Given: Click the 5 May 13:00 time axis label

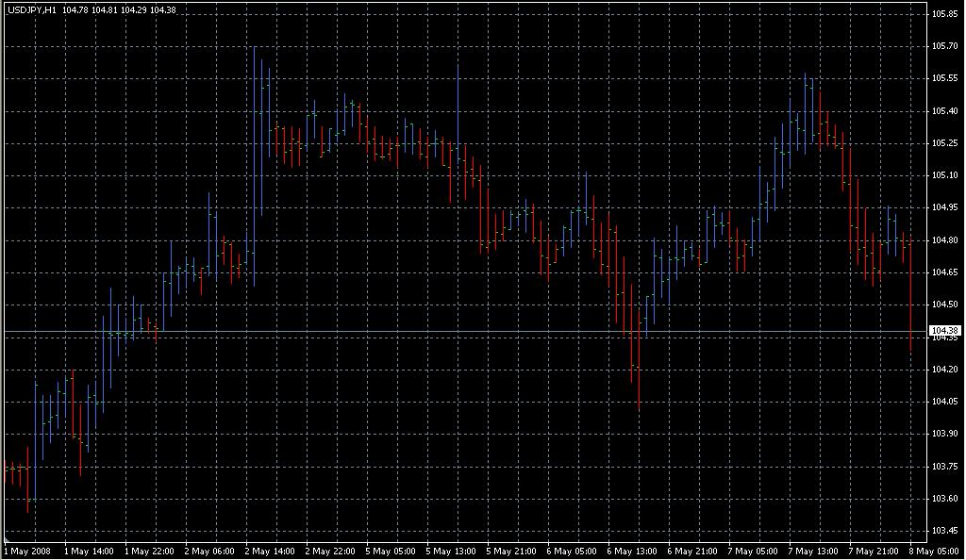Looking at the screenshot, I should 449,551.
